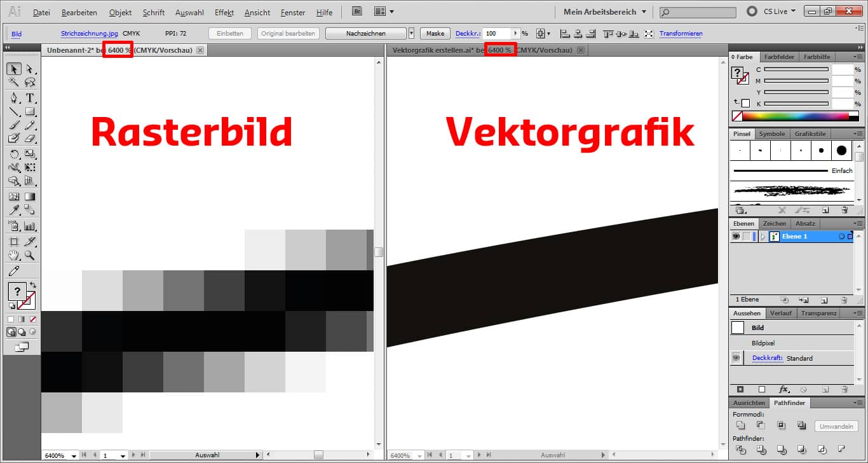Open the Mein Arbeitsbereich workspace dropdown
This screenshot has width=868, height=463.
[600, 11]
